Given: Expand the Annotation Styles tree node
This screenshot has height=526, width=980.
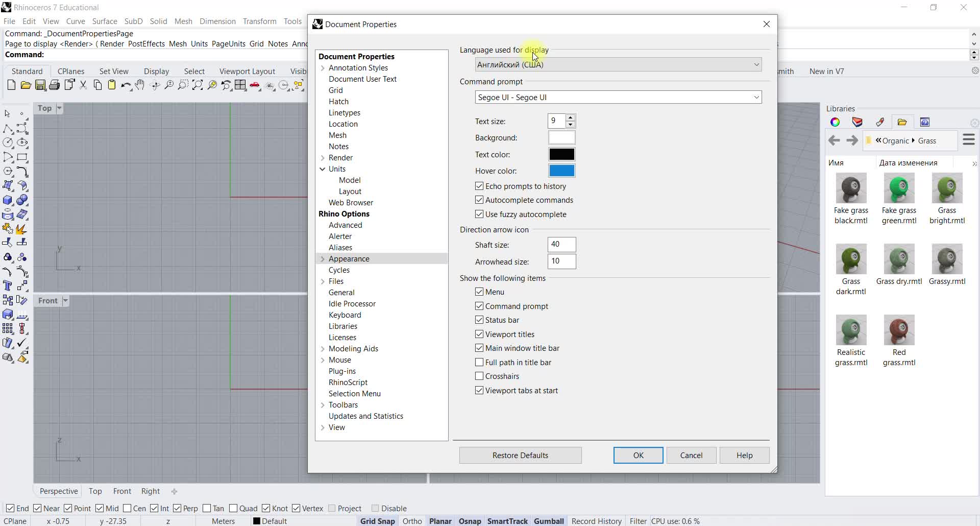Looking at the screenshot, I should pos(323,68).
